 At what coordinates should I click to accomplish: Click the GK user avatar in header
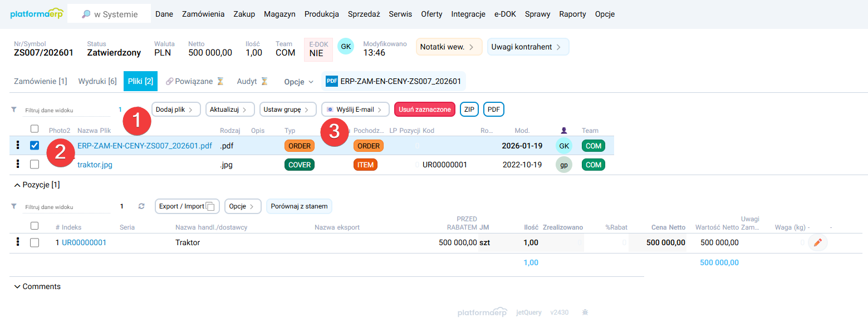346,46
